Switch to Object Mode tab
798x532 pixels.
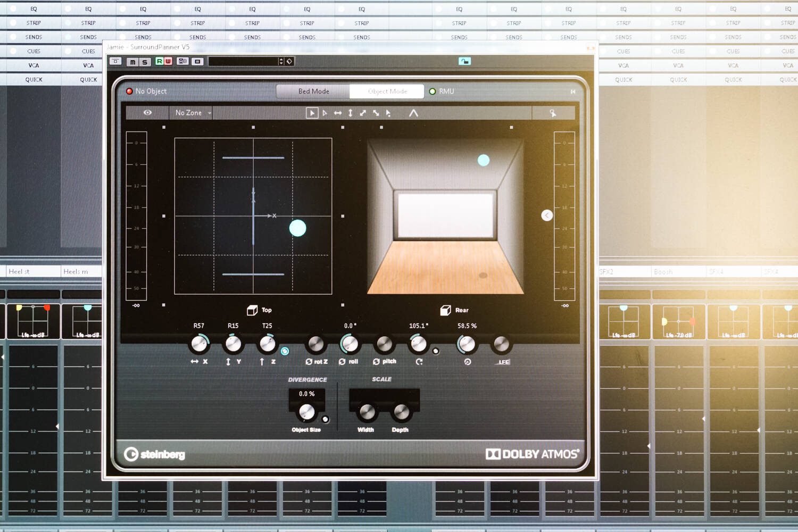[x=387, y=92]
